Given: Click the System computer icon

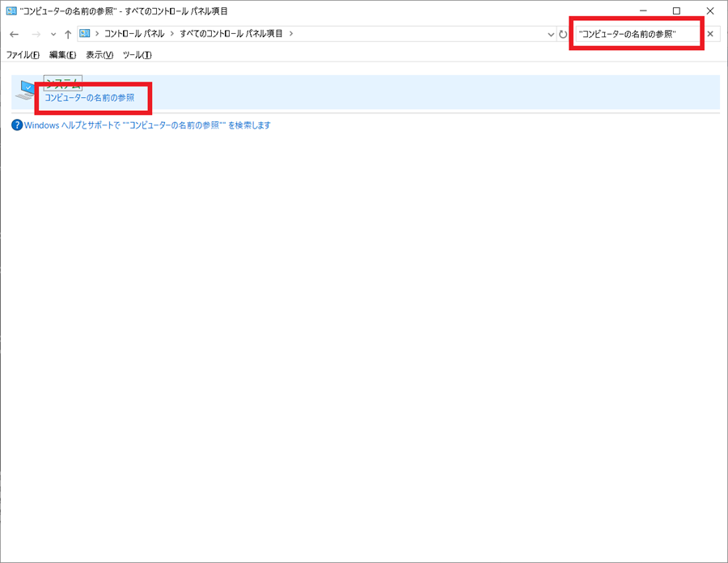Looking at the screenshot, I should (x=25, y=90).
